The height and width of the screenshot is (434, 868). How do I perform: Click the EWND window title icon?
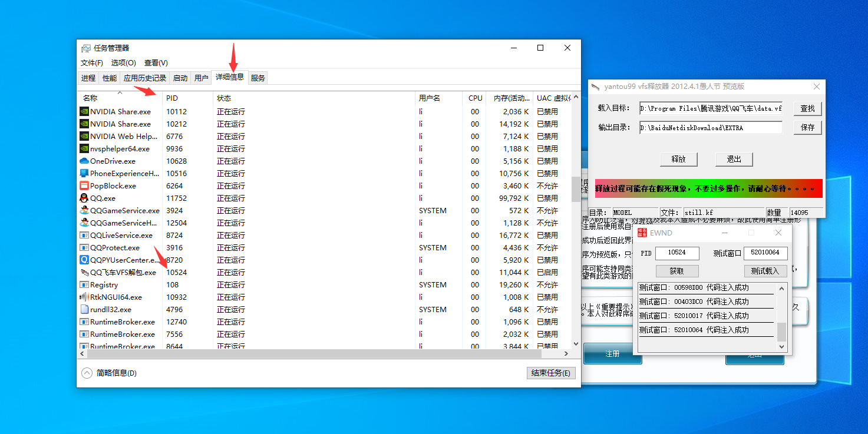(x=642, y=233)
